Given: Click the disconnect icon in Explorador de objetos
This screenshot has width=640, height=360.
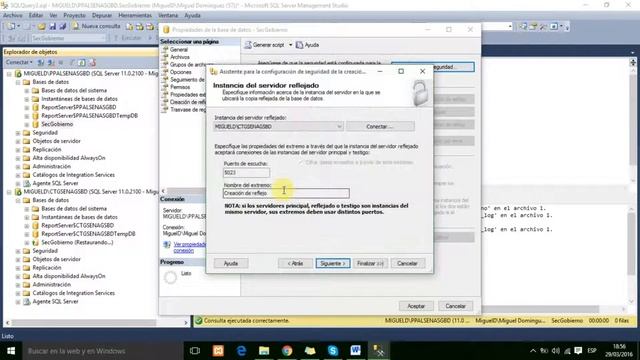Looking at the screenshot, I should point(51,62).
